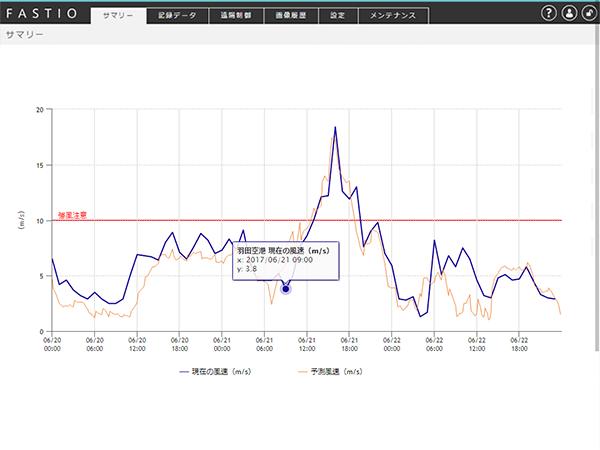
Task: Click the 強風注意 threshold line label
Action: (72, 215)
